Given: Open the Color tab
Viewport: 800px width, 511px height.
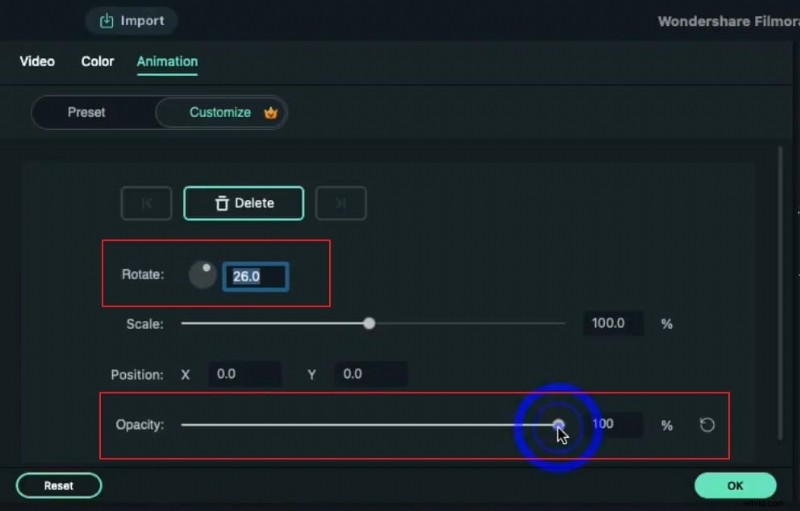Looking at the screenshot, I should tap(98, 62).
